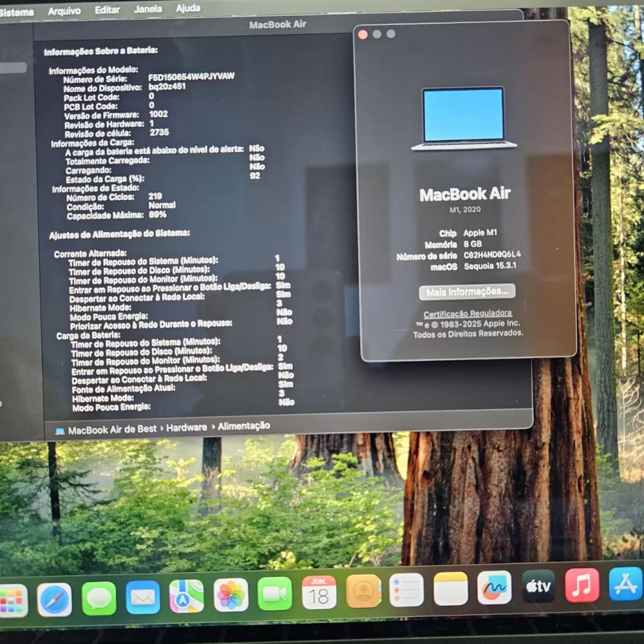Open the Mail app in the Dock
Image resolution: width=644 pixels, height=644 pixels.
[x=142, y=597]
